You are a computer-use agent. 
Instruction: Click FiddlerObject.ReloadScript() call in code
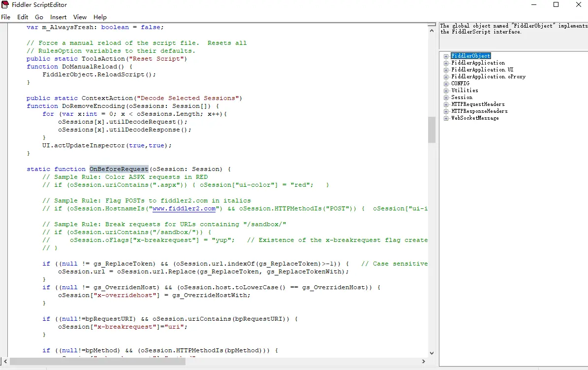pos(99,74)
